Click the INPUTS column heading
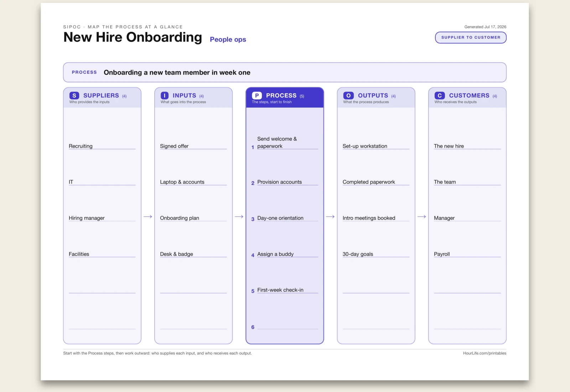 pyautogui.click(x=185, y=96)
